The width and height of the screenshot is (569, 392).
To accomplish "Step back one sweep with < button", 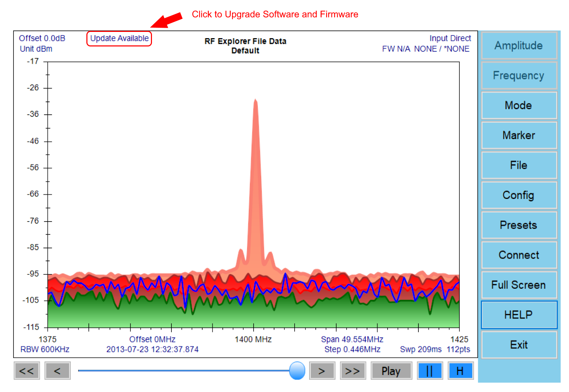I will [x=58, y=371].
